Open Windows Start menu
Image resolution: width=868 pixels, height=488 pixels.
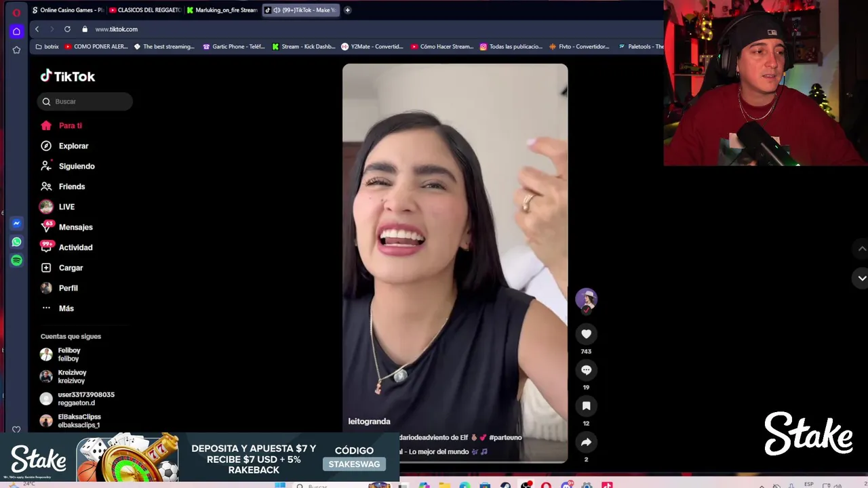point(280,485)
